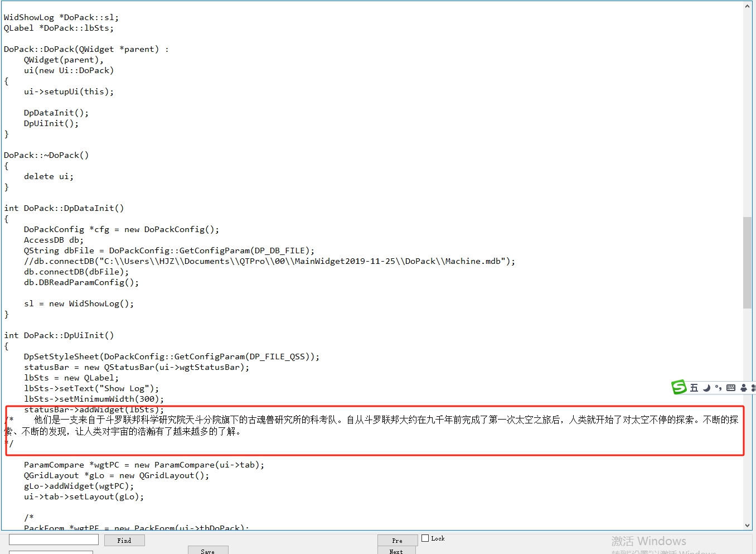Open the user account icon on IME bar
This screenshot has width=756, height=554.
[x=743, y=388]
